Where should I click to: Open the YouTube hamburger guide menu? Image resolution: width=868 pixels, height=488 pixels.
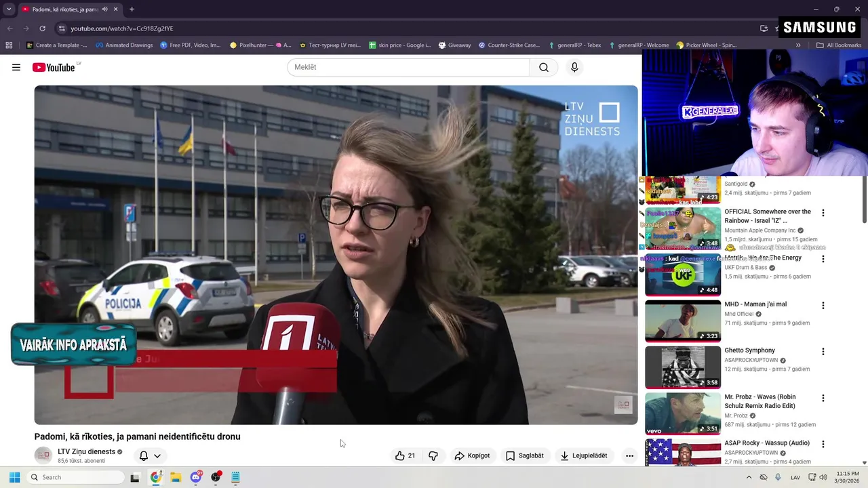16,67
